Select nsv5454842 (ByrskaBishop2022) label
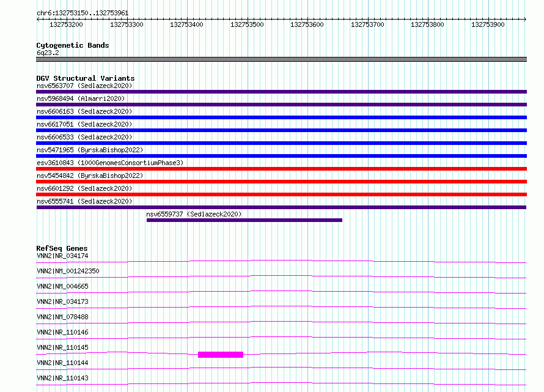544x392 pixels. pos(90,176)
